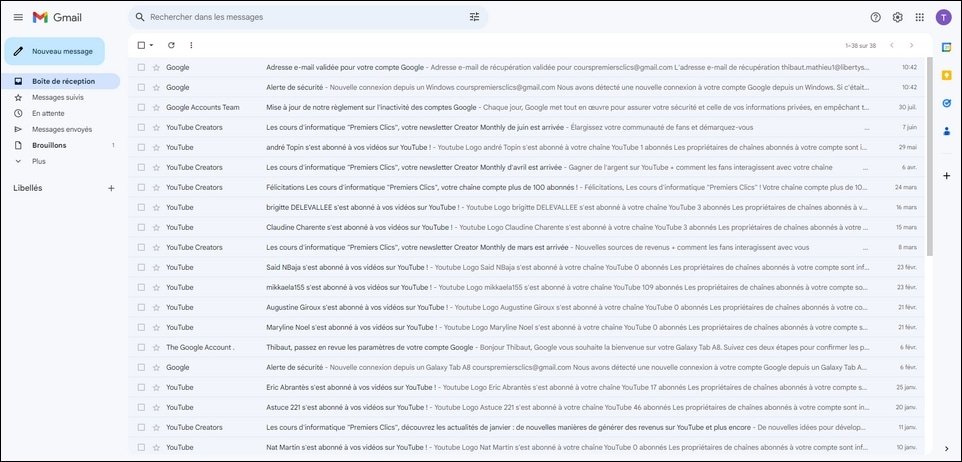Select the Nat Martin email checkbox
Image resolution: width=962 pixels, height=462 pixels.
(x=141, y=447)
